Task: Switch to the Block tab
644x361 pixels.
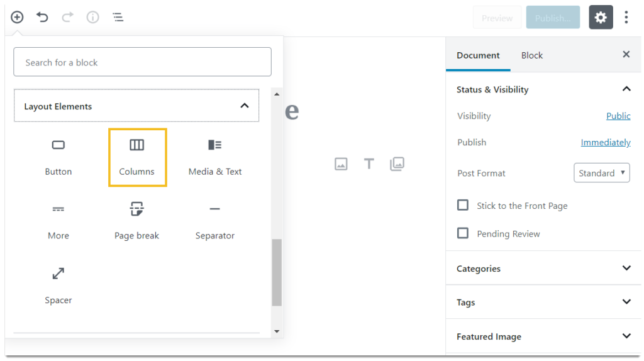Action: 531,55
